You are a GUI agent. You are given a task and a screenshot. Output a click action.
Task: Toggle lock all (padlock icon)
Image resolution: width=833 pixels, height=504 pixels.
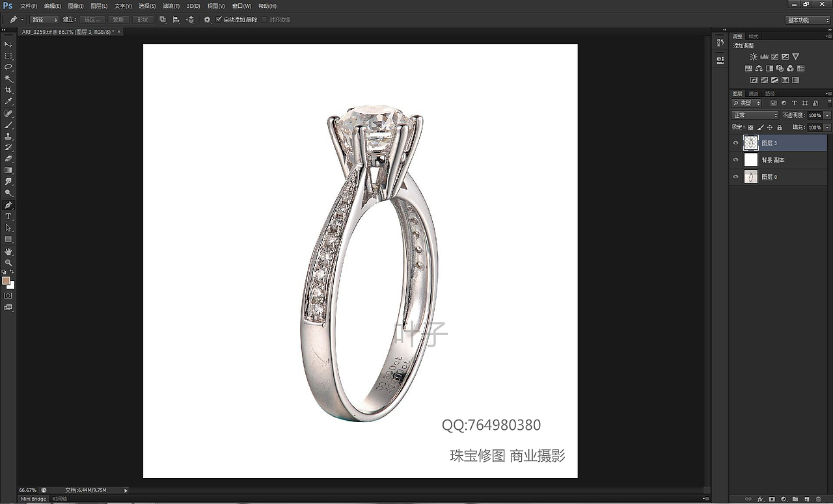780,127
